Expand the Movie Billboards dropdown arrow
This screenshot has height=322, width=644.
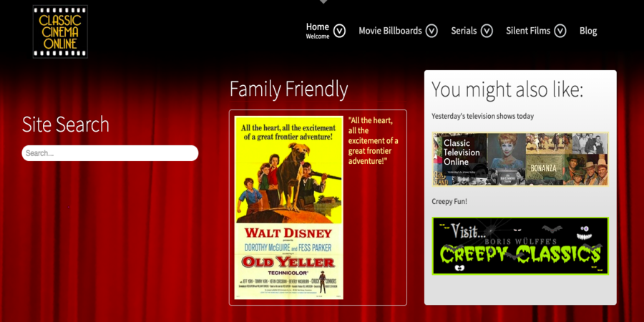point(431,31)
